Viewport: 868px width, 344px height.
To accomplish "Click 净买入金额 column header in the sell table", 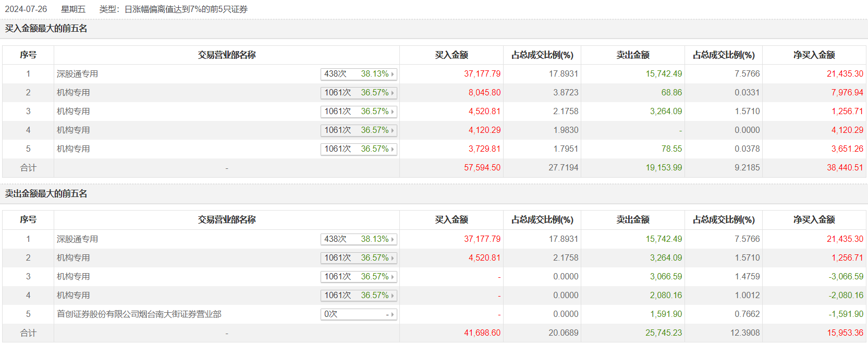I will (x=814, y=220).
